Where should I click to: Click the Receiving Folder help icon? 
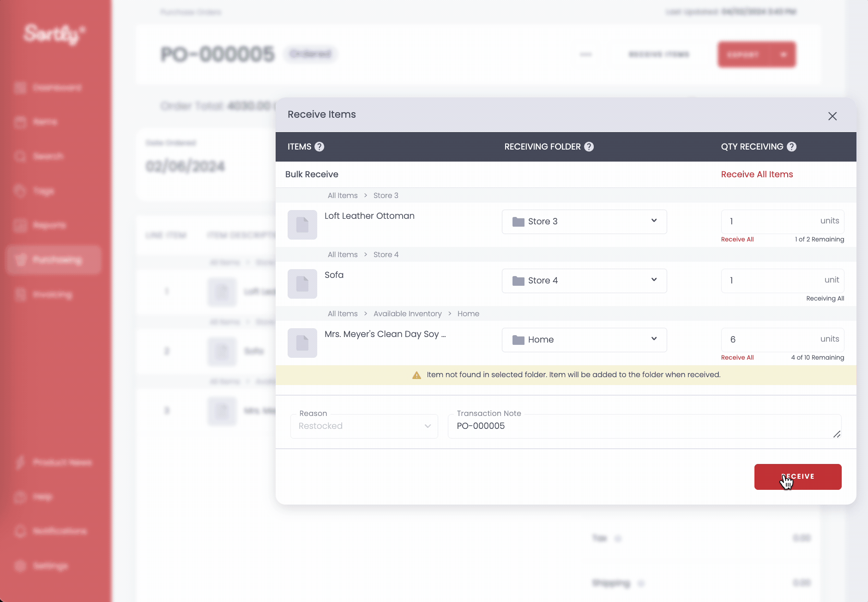coord(588,146)
